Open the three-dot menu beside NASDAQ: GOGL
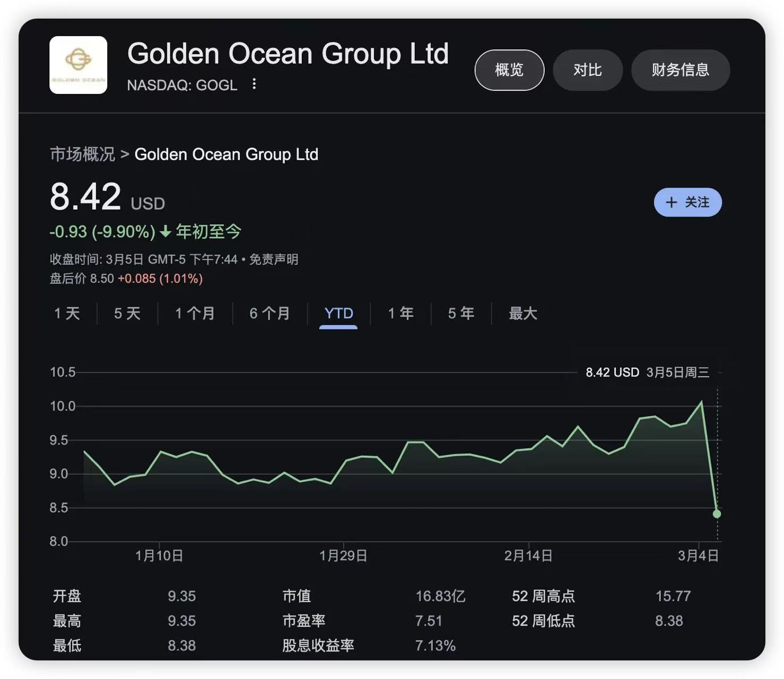 coord(254,84)
